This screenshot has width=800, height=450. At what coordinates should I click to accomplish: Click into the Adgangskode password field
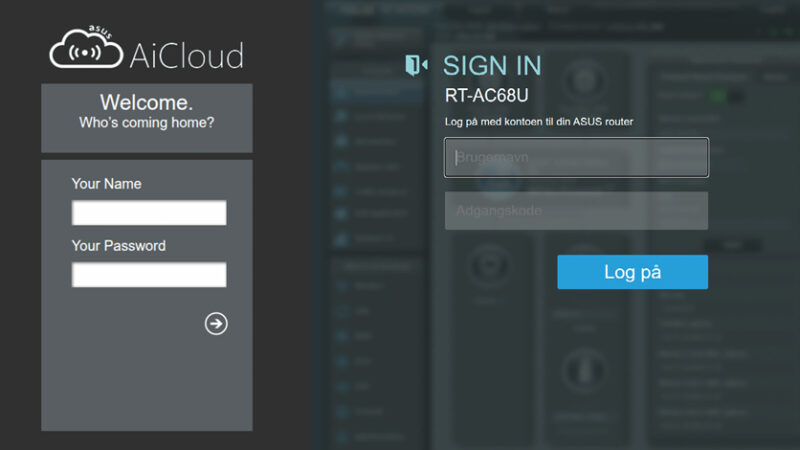[x=576, y=211]
